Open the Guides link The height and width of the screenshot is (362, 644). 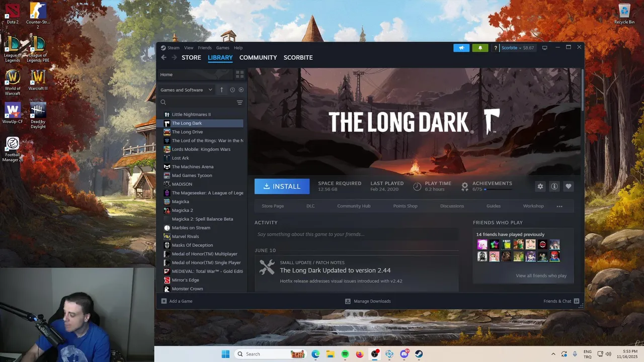494,206
